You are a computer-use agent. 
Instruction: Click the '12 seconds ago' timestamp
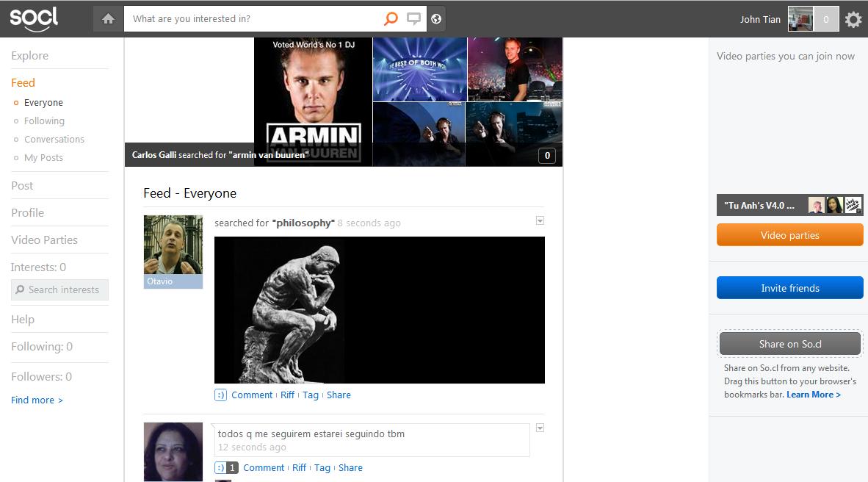(252, 447)
